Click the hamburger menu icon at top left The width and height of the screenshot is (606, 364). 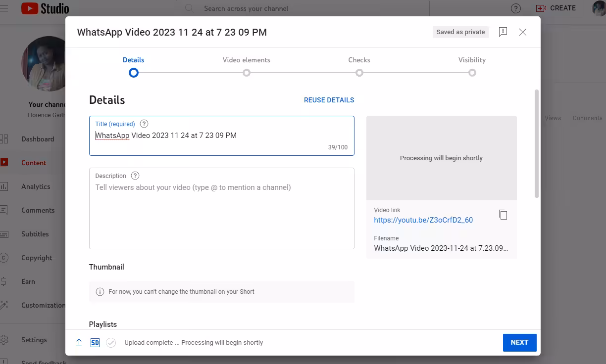(x=3, y=8)
